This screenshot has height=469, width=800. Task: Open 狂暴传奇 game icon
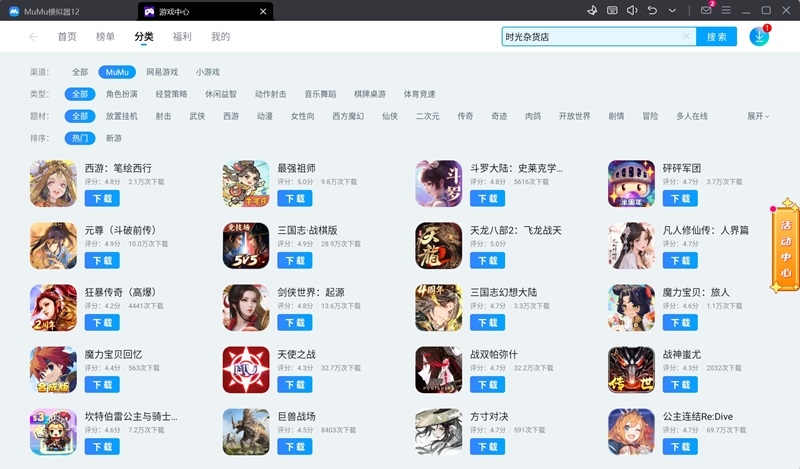point(53,308)
